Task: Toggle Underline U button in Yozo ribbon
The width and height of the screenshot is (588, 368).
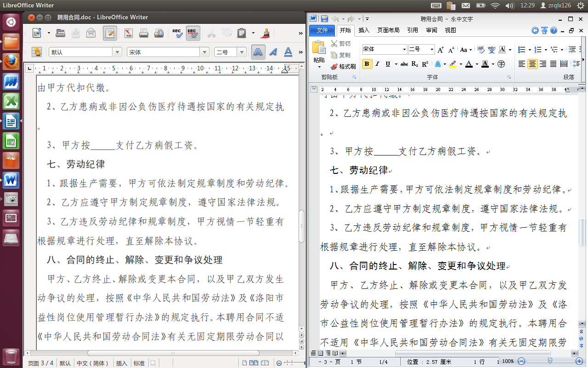Action: click(388, 64)
